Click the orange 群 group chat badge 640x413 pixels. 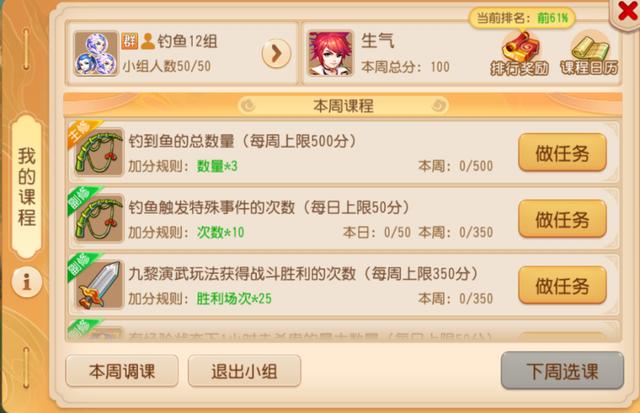coord(130,41)
